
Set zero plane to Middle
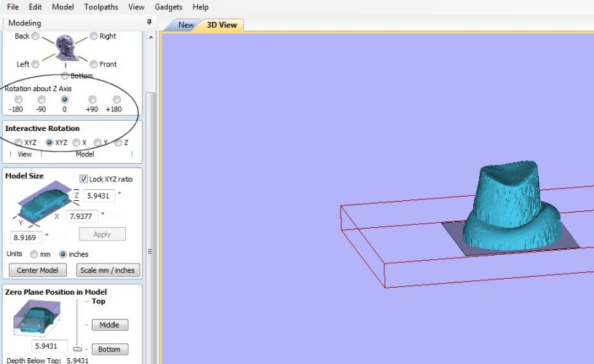(x=109, y=325)
